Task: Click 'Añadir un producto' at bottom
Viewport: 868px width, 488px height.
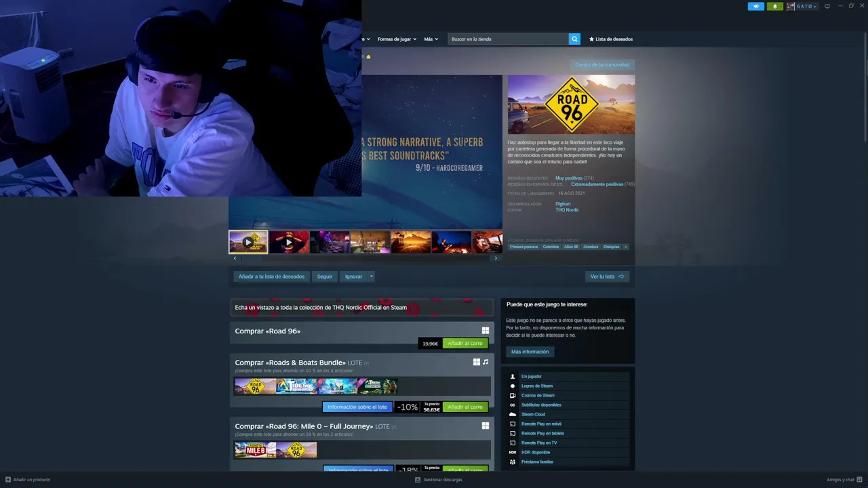Action: (28, 480)
